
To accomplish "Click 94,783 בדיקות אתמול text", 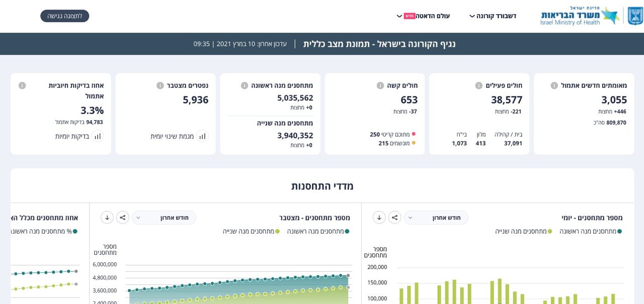I will tap(79, 122).
